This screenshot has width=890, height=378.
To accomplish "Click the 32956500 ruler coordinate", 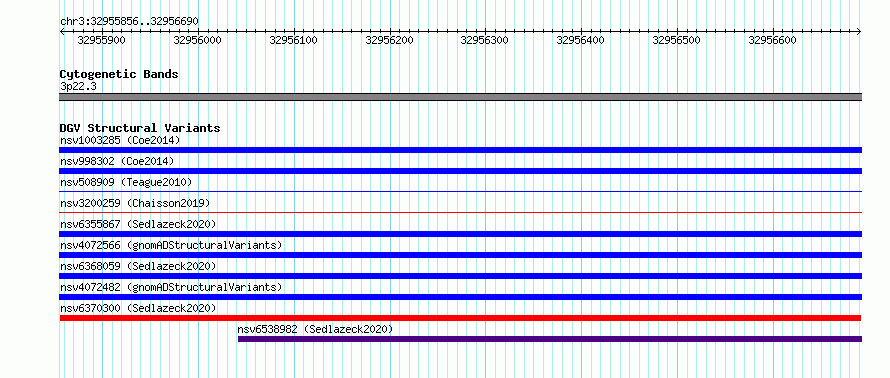I will pyautogui.click(x=677, y=40).
